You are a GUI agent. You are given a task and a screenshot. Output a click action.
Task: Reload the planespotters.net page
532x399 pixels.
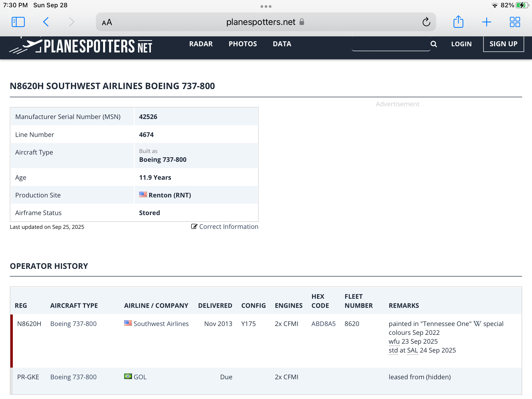(426, 22)
